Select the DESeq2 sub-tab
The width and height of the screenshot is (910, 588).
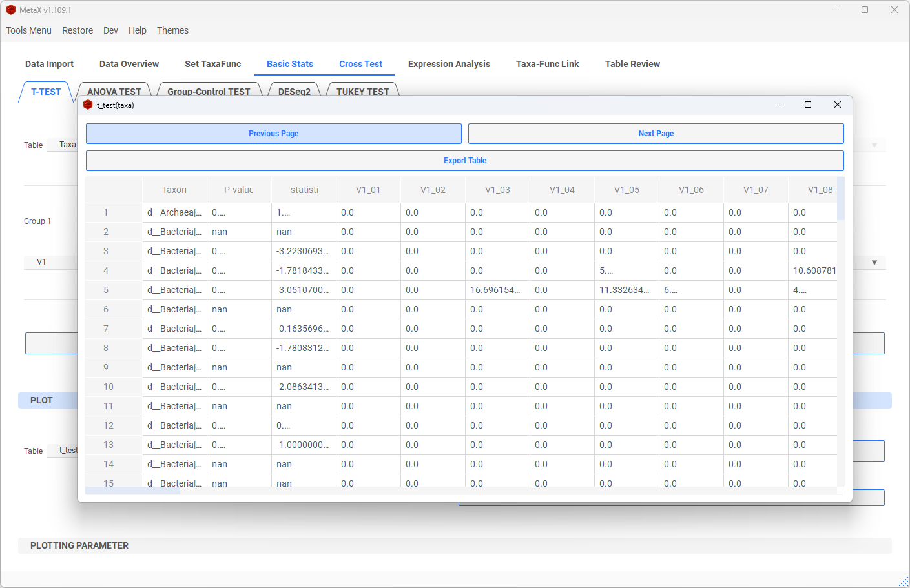tap(295, 91)
